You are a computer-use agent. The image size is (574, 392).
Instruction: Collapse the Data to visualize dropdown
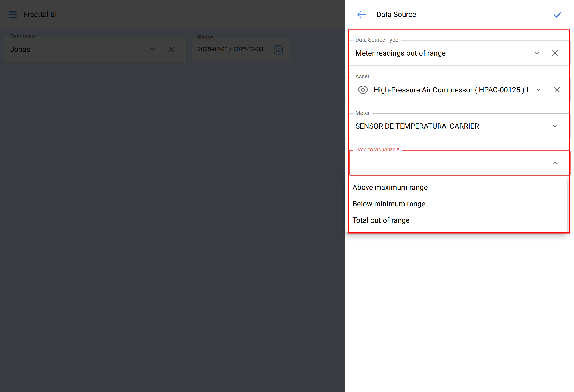point(555,163)
